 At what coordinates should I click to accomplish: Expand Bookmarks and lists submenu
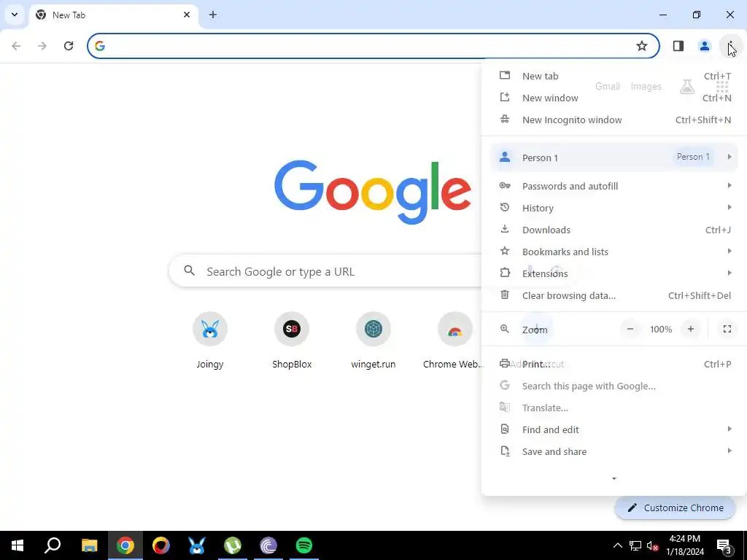614,252
